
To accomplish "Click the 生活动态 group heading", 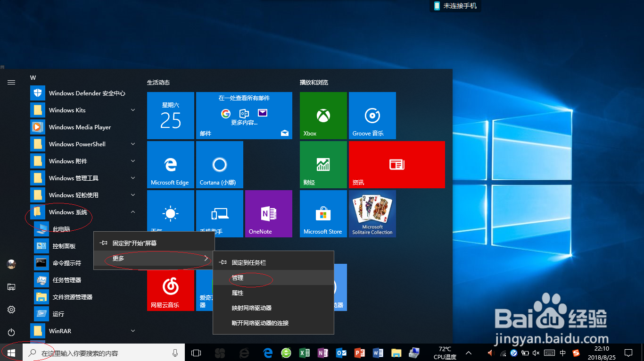I will (x=158, y=82).
